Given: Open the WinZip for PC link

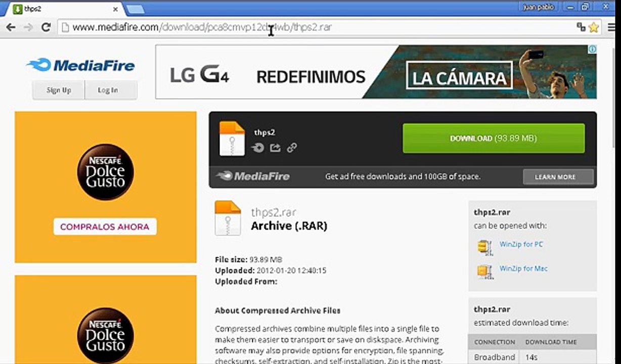Looking at the screenshot, I should [x=521, y=244].
